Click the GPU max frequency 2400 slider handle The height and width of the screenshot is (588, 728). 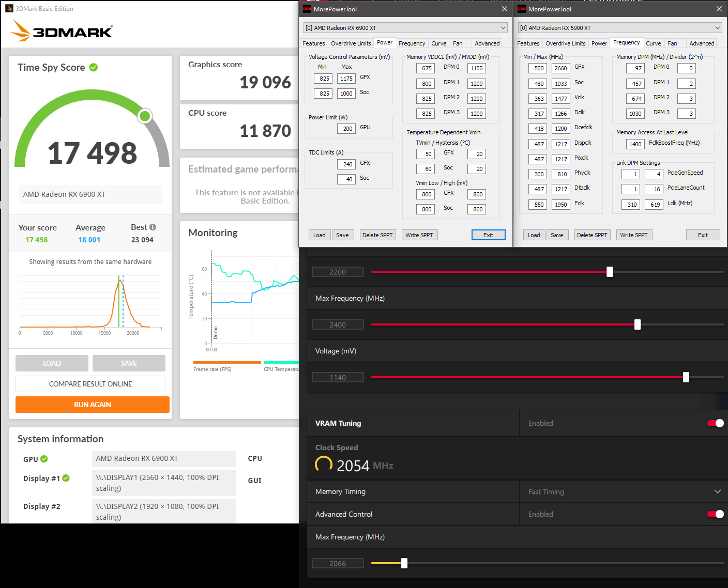[x=638, y=324]
